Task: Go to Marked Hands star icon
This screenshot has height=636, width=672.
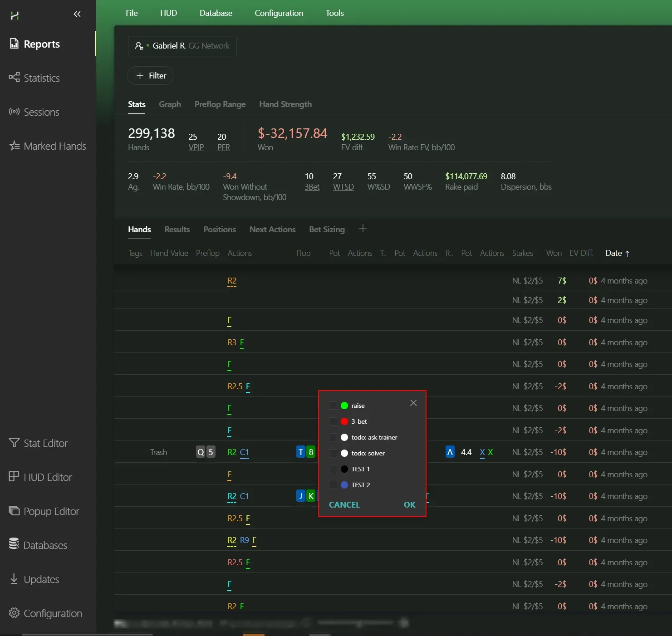Action: pos(14,146)
